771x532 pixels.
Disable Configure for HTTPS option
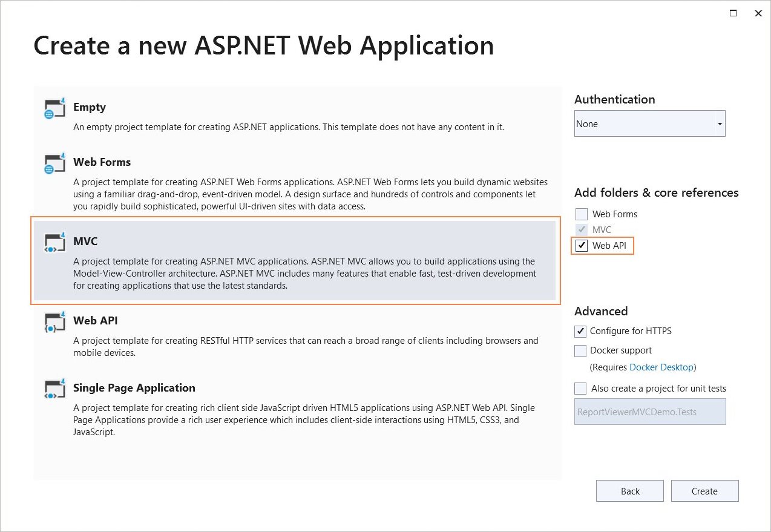tap(580, 331)
